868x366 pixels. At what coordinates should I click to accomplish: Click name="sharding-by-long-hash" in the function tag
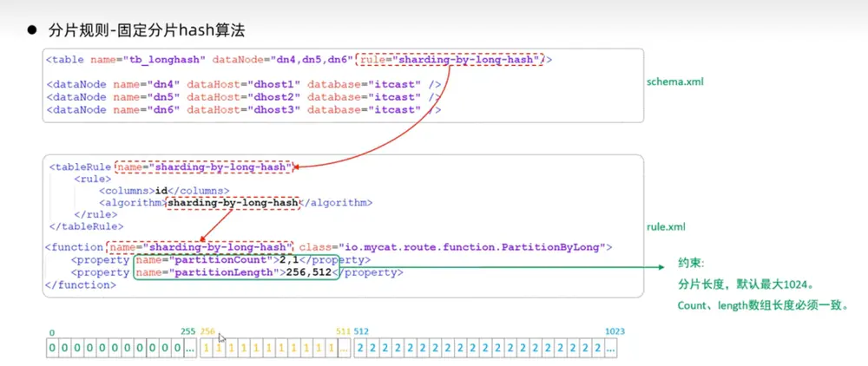[x=201, y=247]
